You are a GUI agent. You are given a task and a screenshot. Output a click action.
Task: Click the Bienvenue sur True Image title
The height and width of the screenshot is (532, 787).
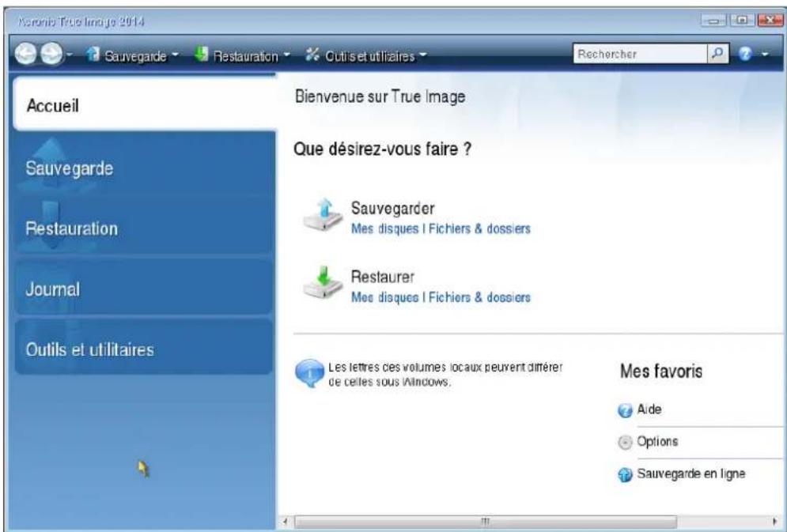[380, 96]
